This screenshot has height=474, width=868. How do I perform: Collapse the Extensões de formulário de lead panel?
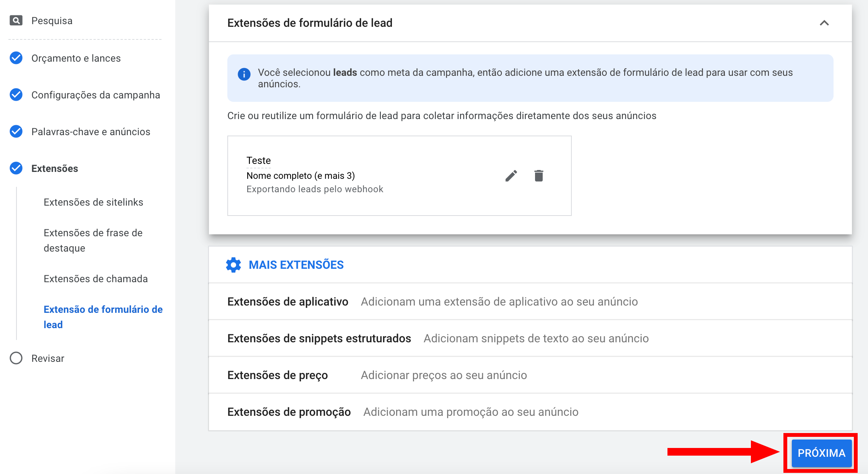point(824,23)
